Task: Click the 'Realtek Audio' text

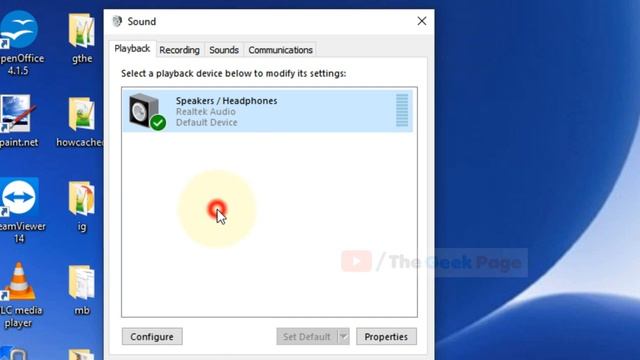Action: 206,111
